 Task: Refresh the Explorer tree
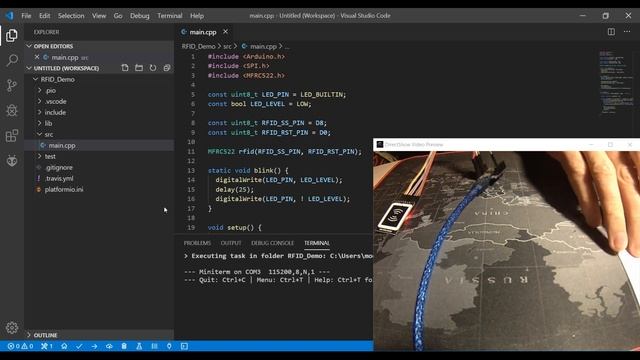(x=153, y=68)
